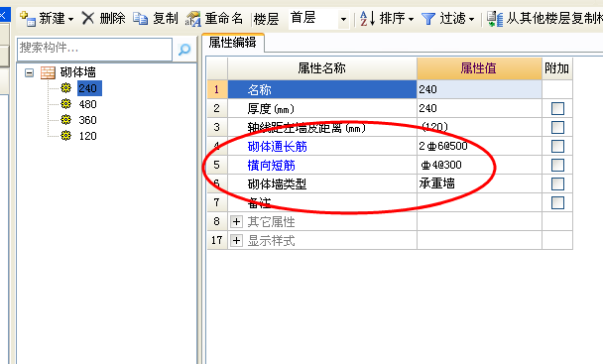
Task: Click the 名称 value cell 240
Action: [x=479, y=89]
